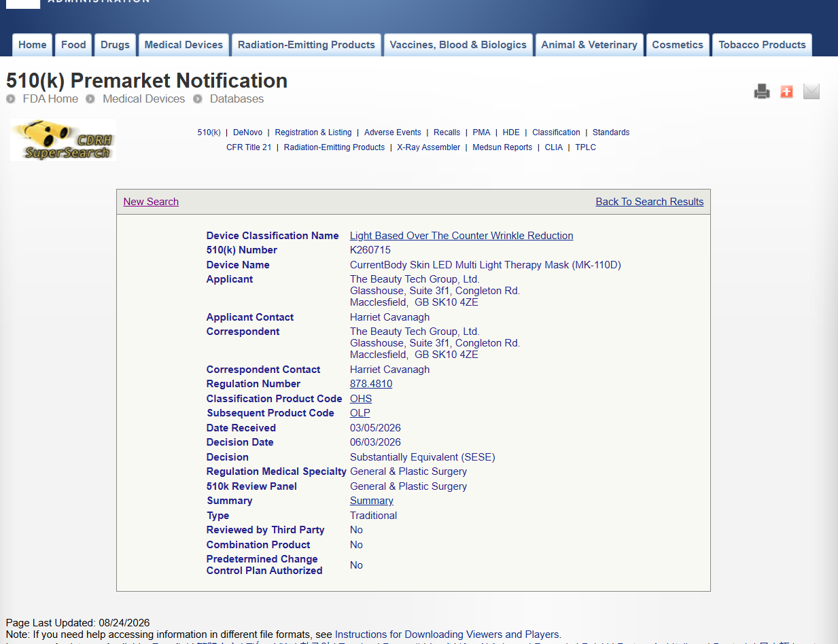Open the TPLC link
Image resolution: width=838 pixels, height=644 pixels.
586,147
